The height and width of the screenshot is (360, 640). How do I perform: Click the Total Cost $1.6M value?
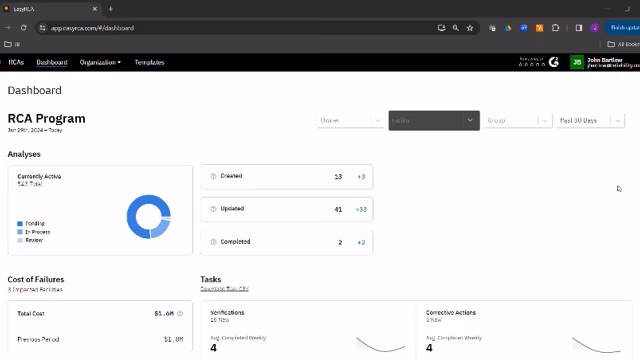coord(164,313)
